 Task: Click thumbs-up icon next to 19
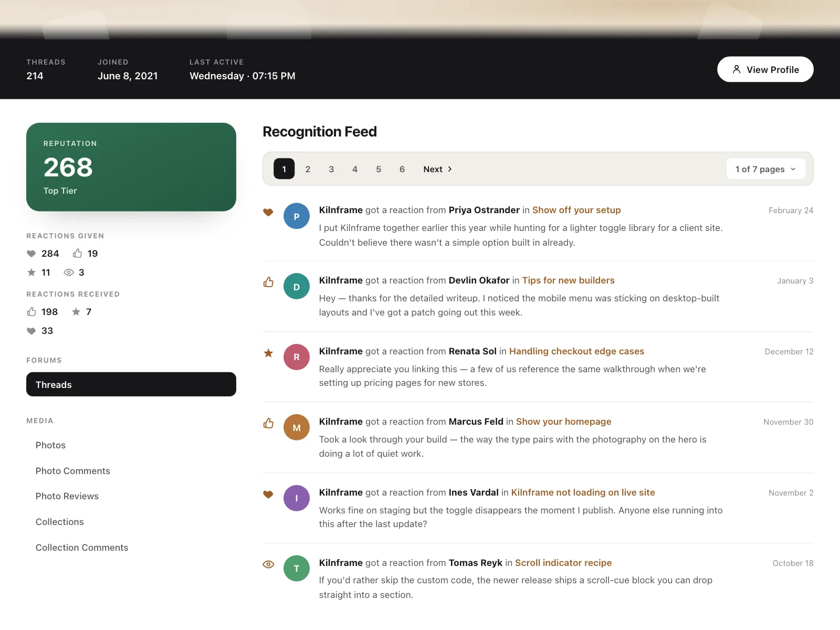77,253
